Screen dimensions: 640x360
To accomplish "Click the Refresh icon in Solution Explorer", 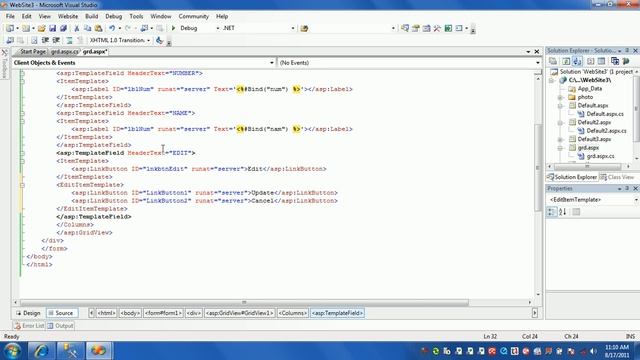I will [565, 61].
